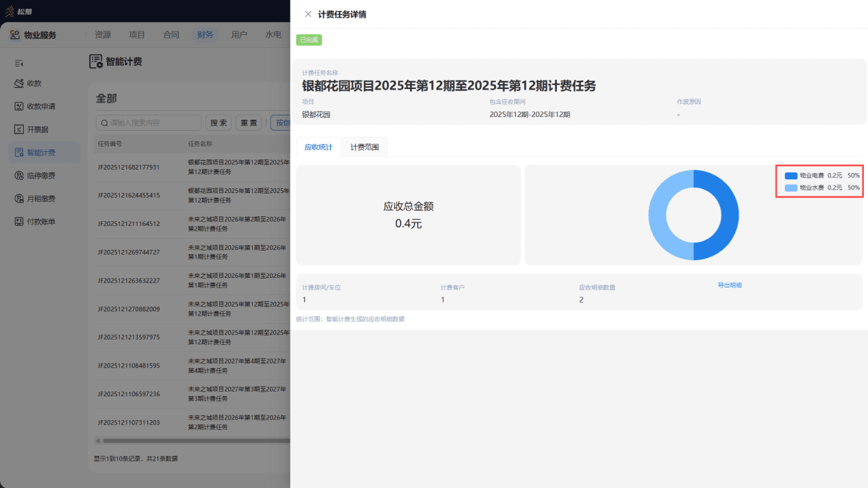Viewport: 868px width, 488px height.
Task: Focus the 请输入搜索内容 search field
Action: coord(149,123)
